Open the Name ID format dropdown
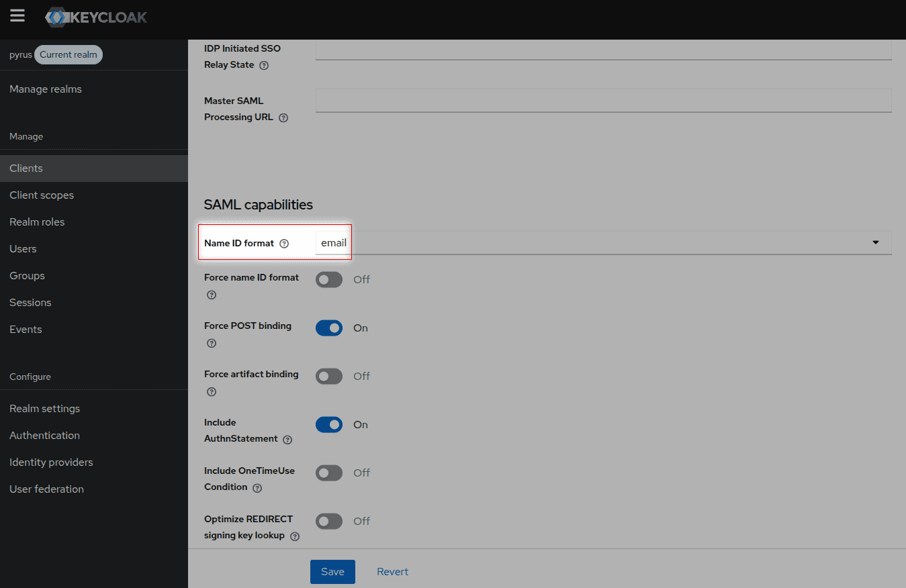This screenshot has width=906, height=588. (x=875, y=242)
